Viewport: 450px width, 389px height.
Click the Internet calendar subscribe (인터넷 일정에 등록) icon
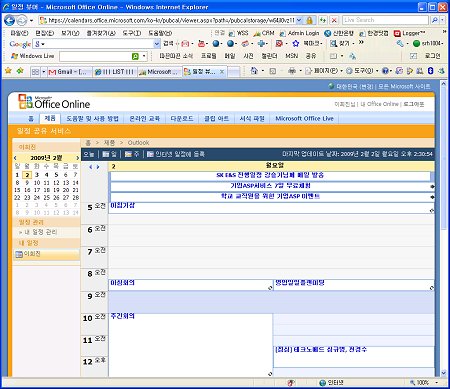click(x=150, y=154)
